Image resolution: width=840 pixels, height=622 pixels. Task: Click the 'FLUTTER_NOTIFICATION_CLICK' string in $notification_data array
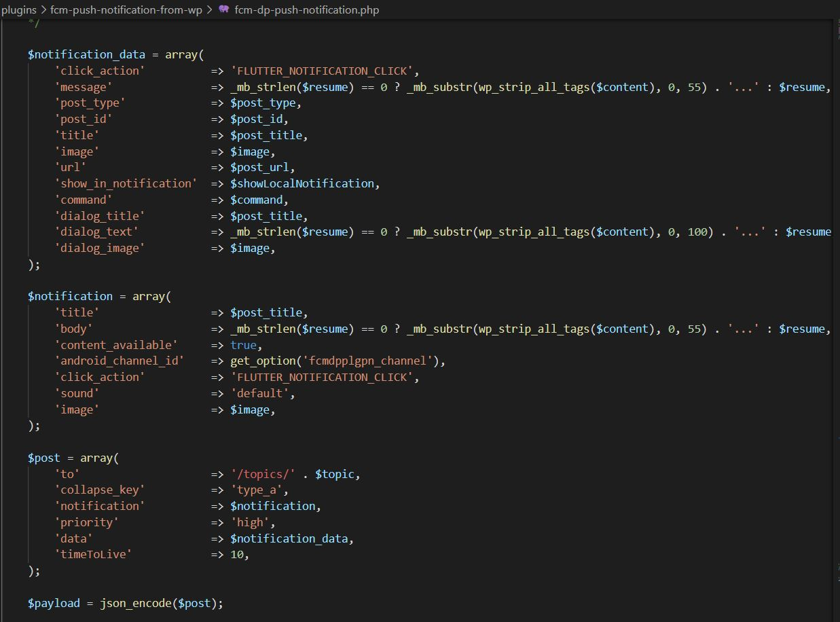point(322,71)
